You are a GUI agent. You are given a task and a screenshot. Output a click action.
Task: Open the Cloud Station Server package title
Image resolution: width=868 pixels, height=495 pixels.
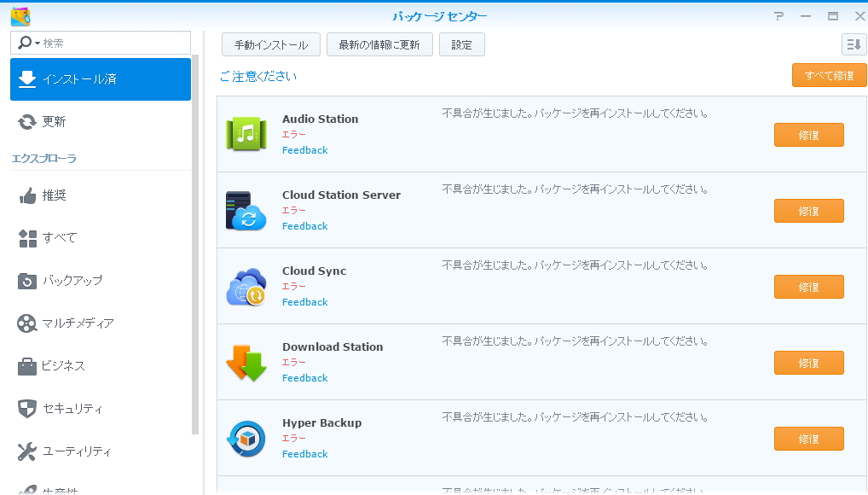(341, 195)
